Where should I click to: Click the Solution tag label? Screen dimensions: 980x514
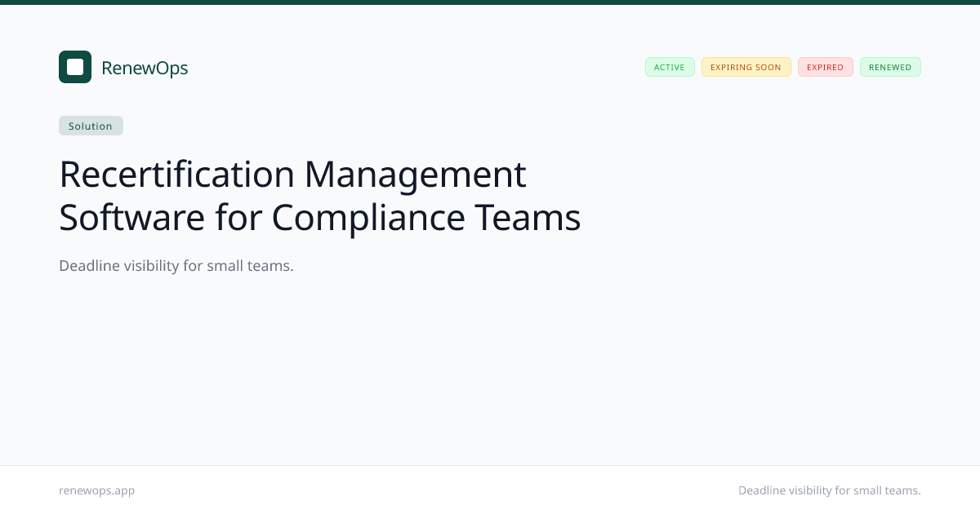(x=91, y=126)
